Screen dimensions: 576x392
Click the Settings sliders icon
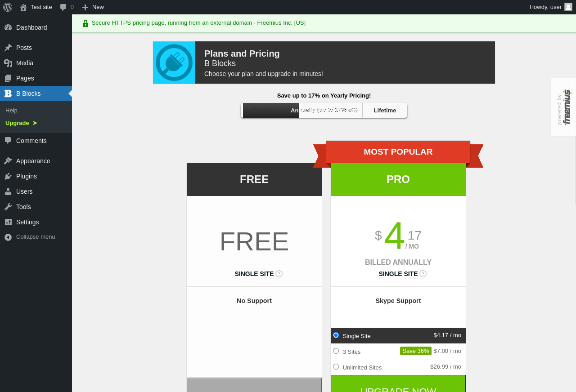coord(8,222)
